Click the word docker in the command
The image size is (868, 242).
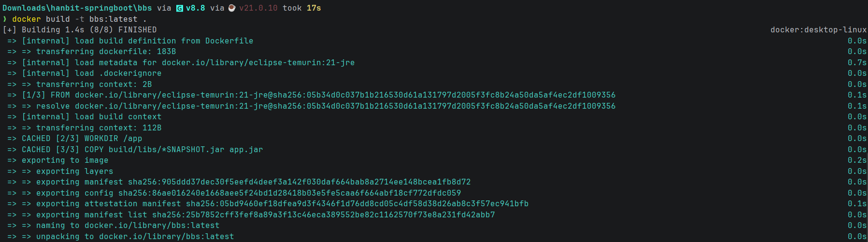pyautogui.click(x=27, y=19)
